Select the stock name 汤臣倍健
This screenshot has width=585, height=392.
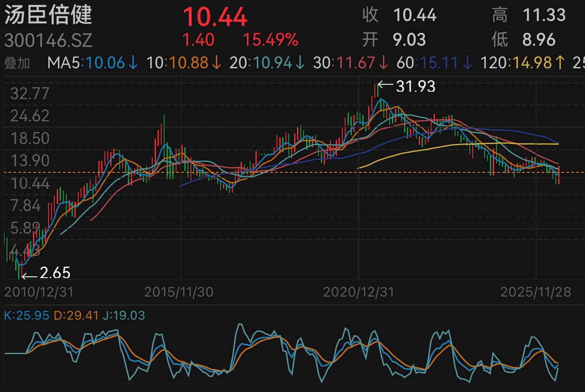(x=48, y=14)
